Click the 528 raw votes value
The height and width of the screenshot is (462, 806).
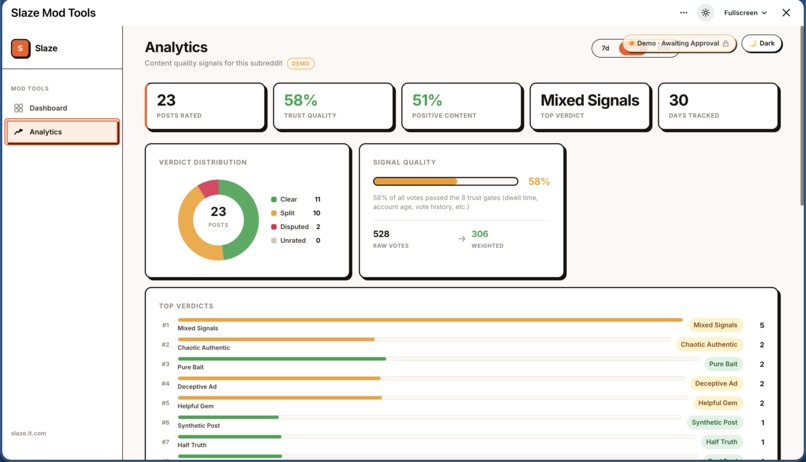381,234
